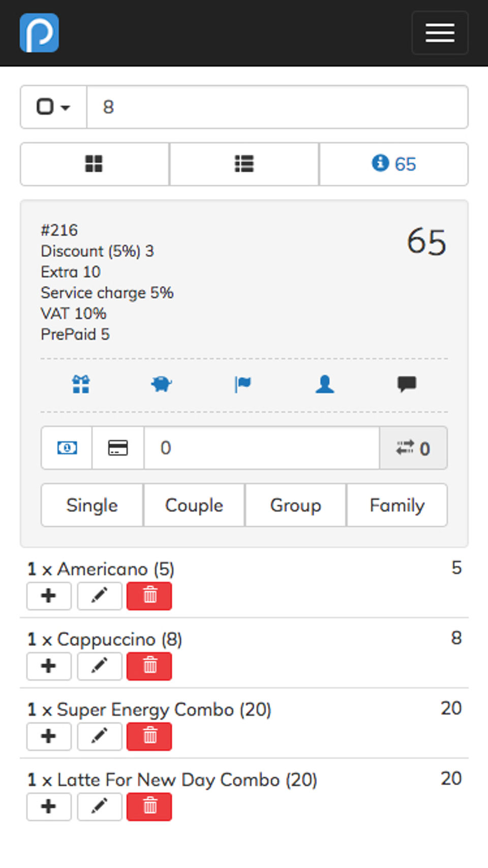Open the table selector dropdown

pos(53,107)
